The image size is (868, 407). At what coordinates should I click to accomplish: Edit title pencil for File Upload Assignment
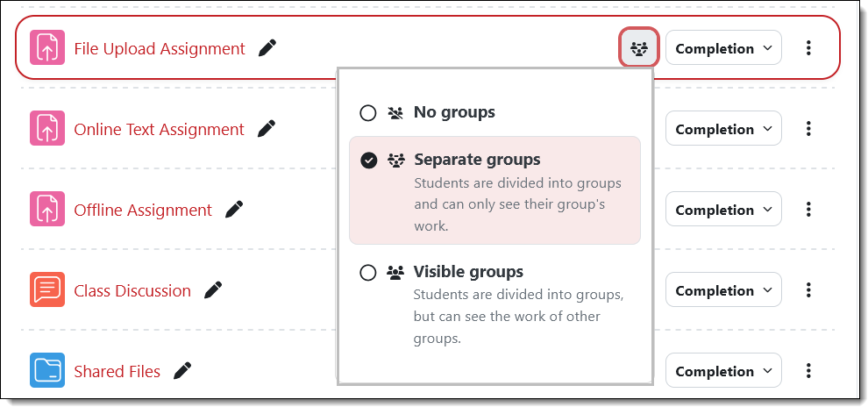(267, 49)
